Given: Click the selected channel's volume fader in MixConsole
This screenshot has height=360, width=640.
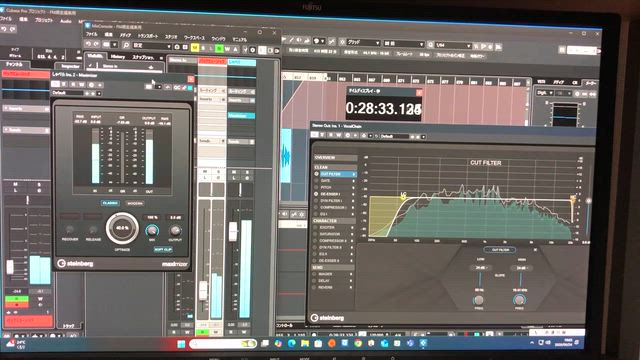Looking at the screenshot, I should (203, 291).
